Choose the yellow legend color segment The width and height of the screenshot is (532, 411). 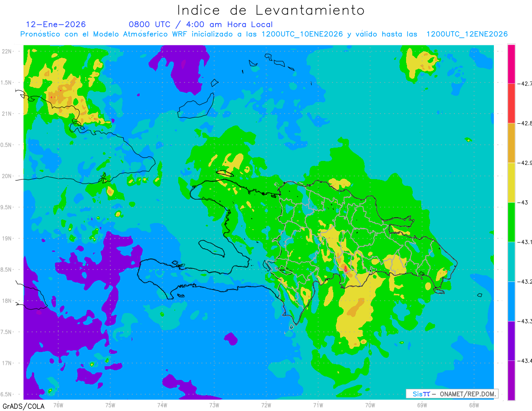point(511,182)
